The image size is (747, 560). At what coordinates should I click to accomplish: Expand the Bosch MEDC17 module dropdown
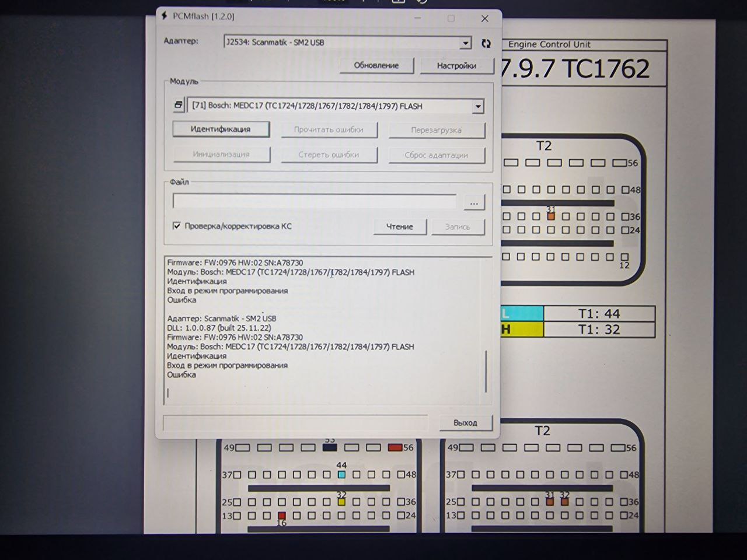pyautogui.click(x=478, y=106)
